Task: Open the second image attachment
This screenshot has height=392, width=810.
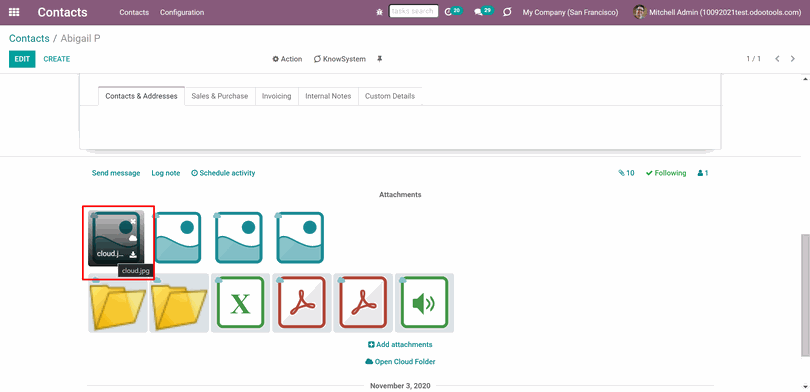Action: [x=178, y=238]
